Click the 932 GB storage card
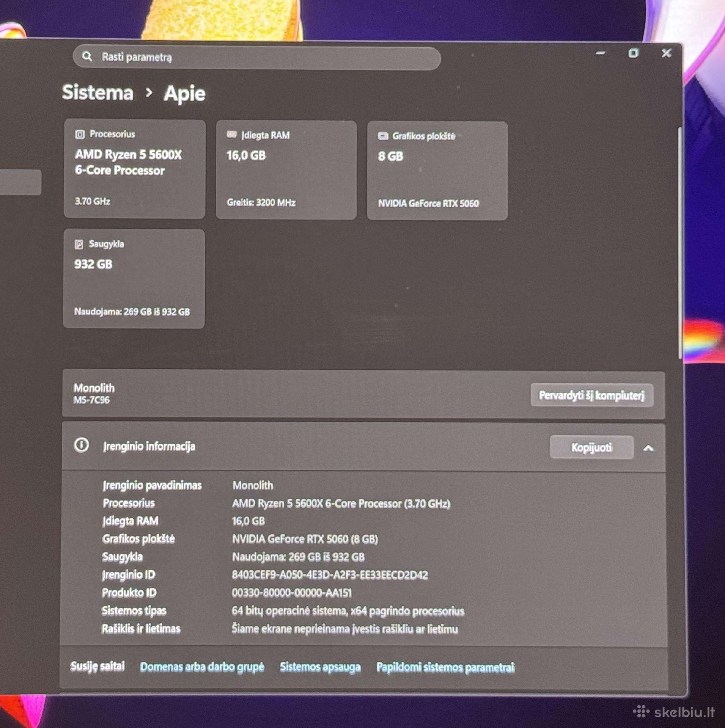This screenshot has width=725, height=728. pyautogui.click(x=134, y=279)
